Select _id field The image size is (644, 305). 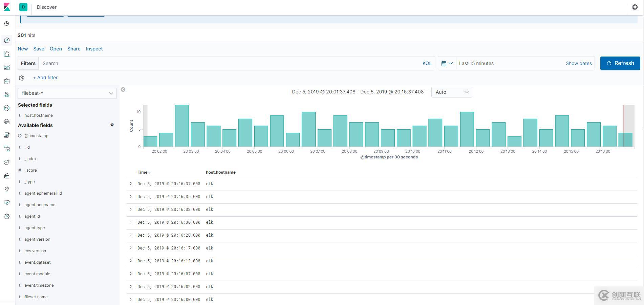click(27, 147)
